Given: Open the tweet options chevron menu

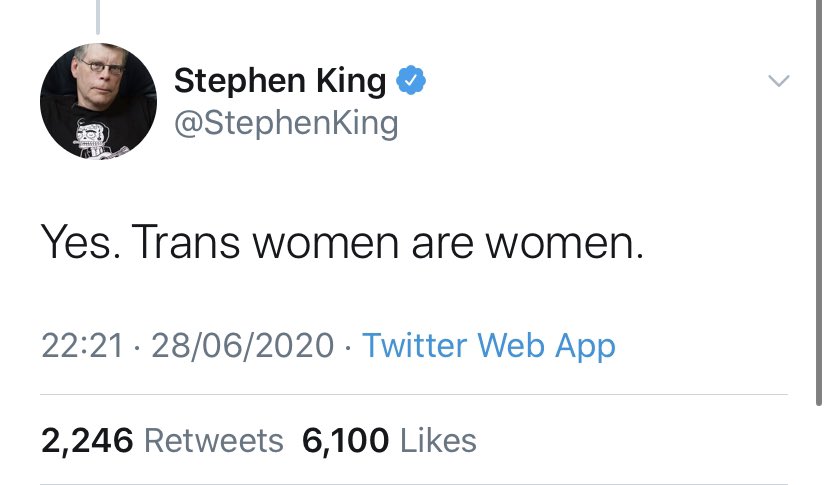Looking at the screenshot, I should click(778, 81).
